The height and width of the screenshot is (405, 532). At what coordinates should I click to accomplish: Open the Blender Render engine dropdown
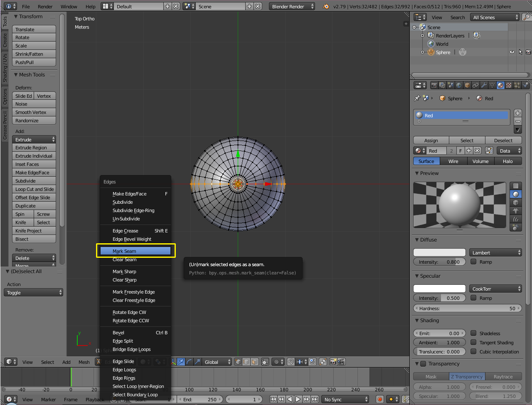292,7
